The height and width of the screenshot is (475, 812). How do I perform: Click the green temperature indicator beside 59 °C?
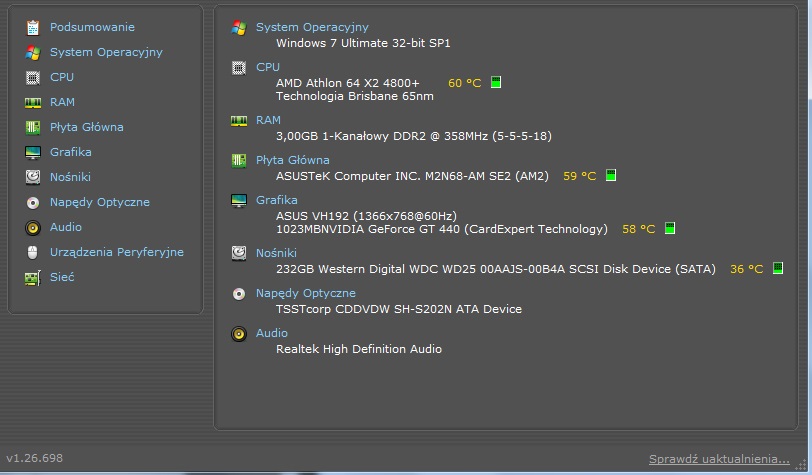click(x=611, y=175)
